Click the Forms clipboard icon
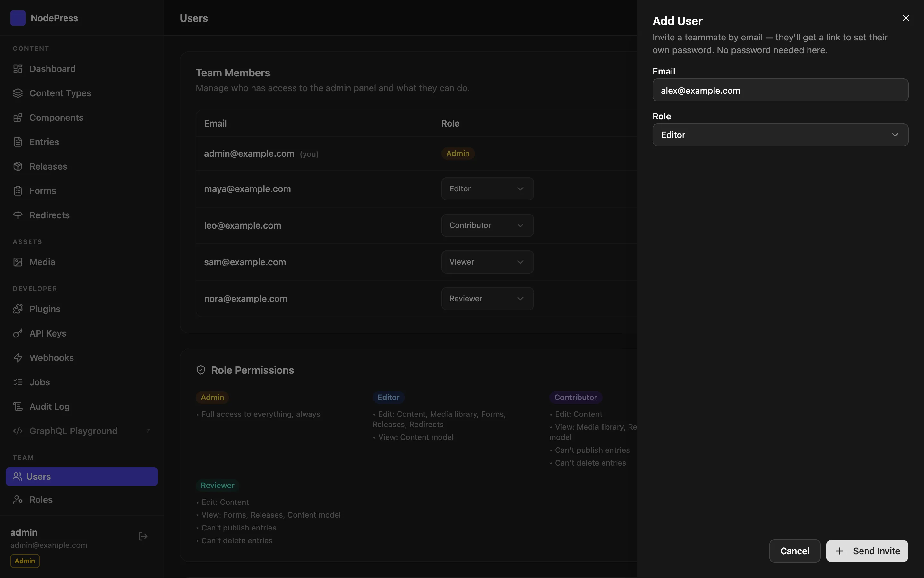The height and width of the screenshot is (578, 924). 18,191
